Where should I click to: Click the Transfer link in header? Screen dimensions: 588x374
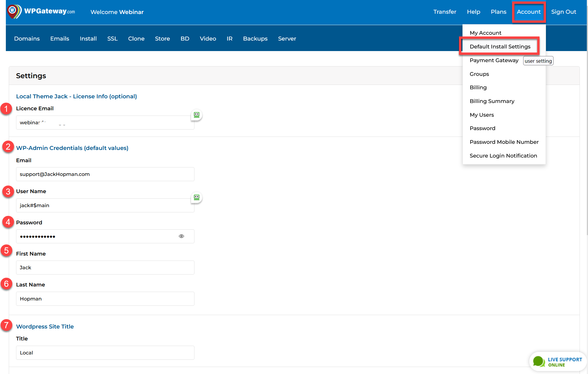(445, 12)
